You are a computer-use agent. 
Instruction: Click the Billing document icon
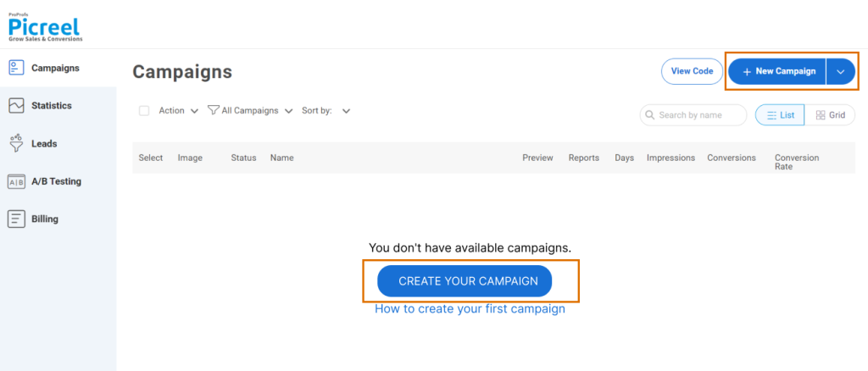(15, 219)
